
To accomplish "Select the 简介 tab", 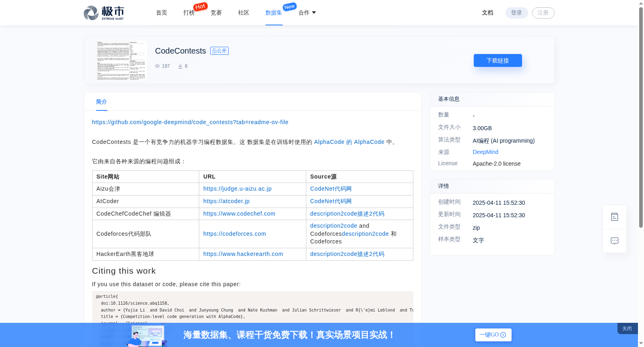I will pos(102,102).
